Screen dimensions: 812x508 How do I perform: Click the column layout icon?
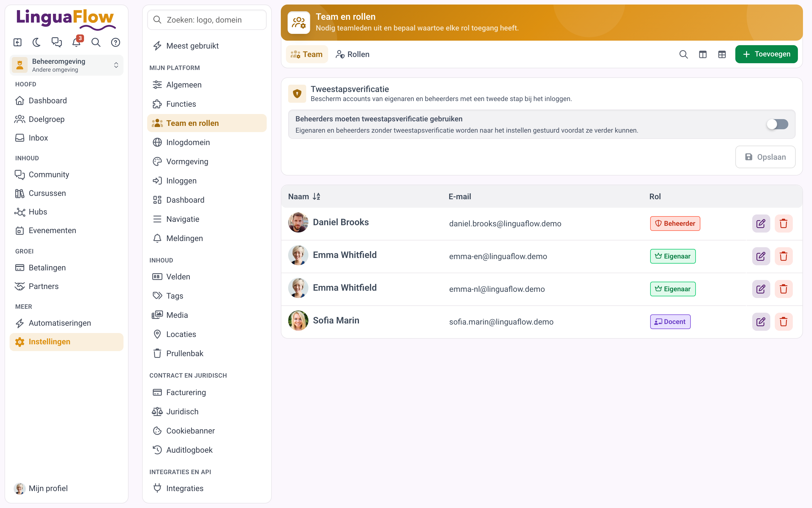(703, 54)
